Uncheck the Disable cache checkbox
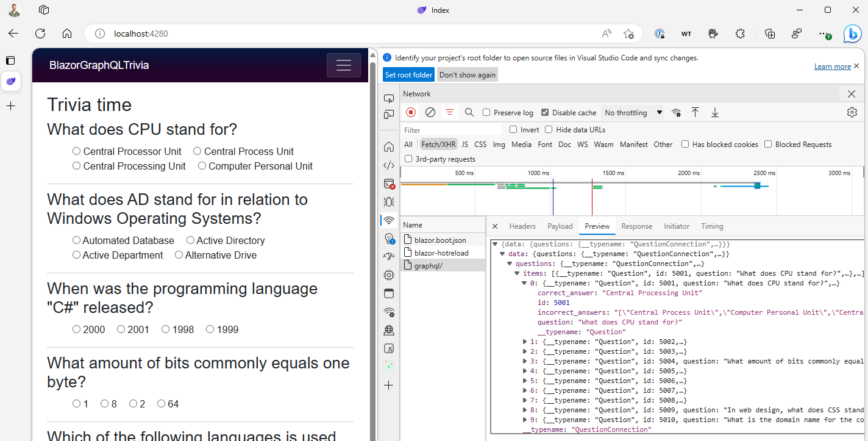The height and width of the screenshot is (441, 868). tap(545, 112)
